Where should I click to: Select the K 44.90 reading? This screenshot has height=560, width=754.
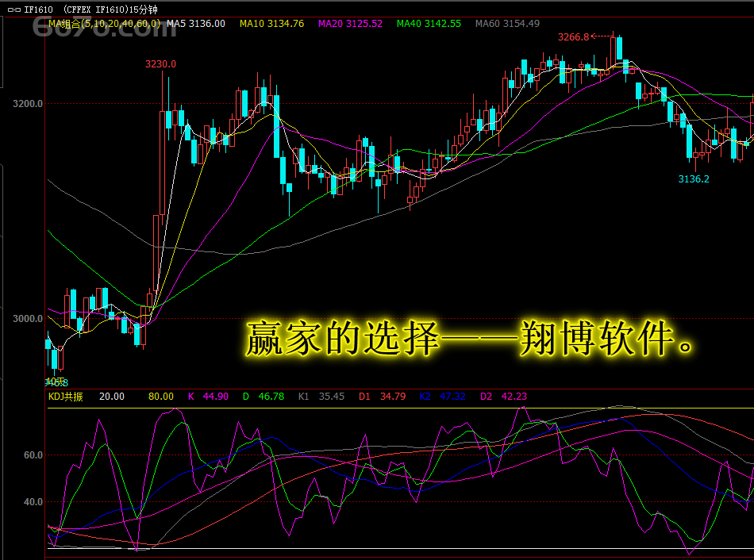pyautogui.click(x=208, y=397)
